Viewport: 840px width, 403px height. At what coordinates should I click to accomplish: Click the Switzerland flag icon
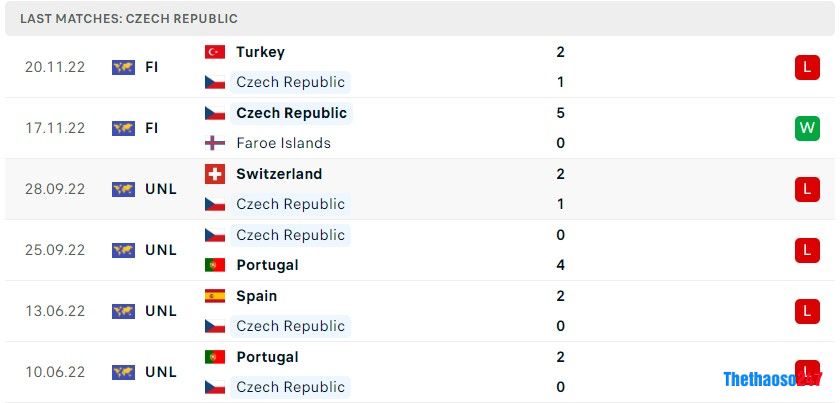(x=215, y=174)
